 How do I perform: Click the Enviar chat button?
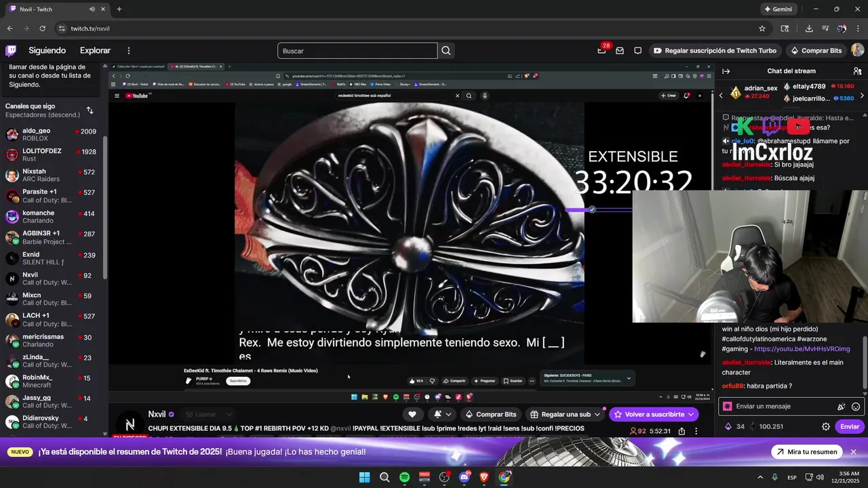pyautogui.click(x=850, y=427)
